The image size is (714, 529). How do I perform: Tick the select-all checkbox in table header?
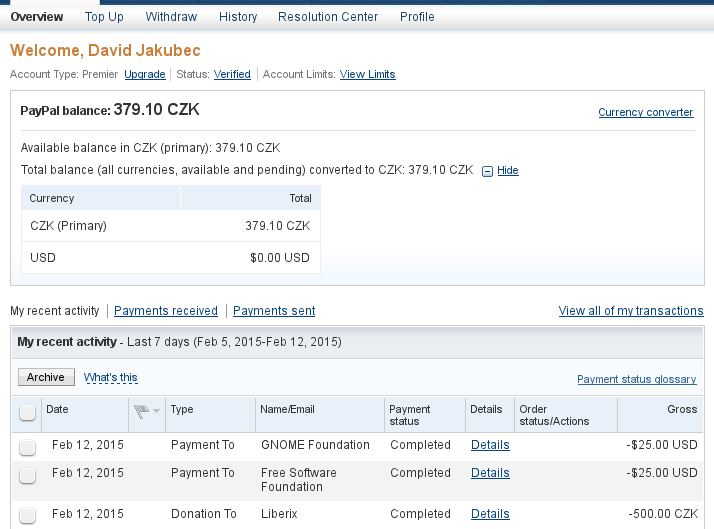[x=27, y=412]
